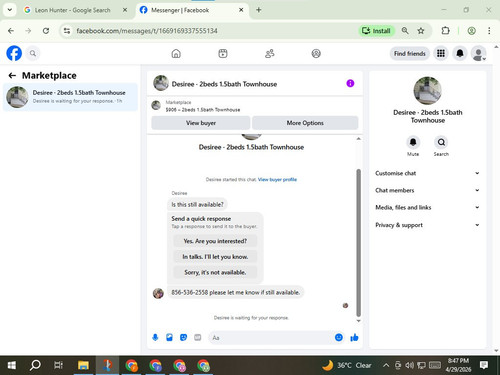This screenshot has width=500, height=375.
Task: Open the Marketplace listing $906 Townhouse text
Action: pos(203,110)
